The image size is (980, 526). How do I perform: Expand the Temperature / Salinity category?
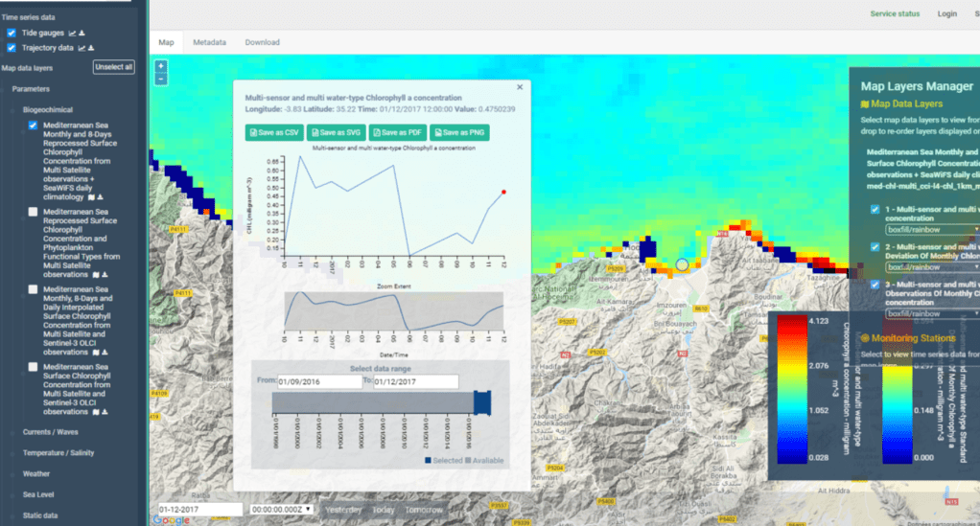click(x=57, y=453)
